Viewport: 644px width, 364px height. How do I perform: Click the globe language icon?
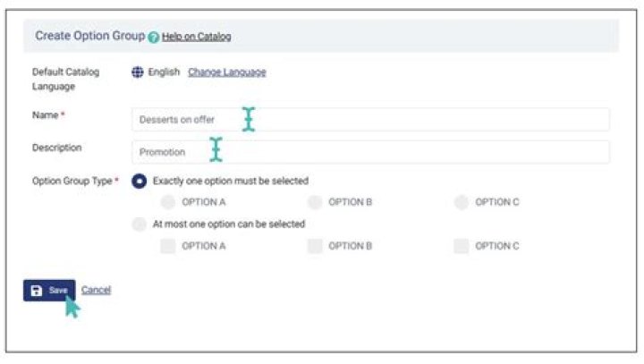(137, 72)
